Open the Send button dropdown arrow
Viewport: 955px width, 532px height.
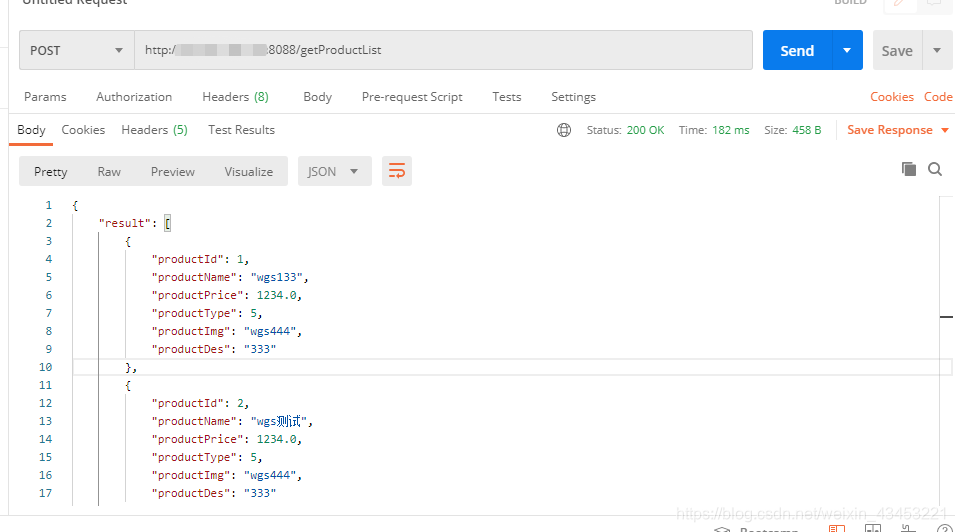coord(847,51)
